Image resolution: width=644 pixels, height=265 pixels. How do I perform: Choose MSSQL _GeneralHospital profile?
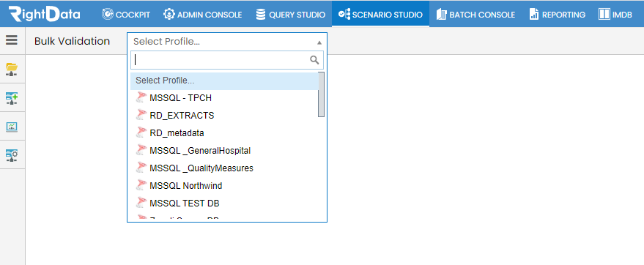click(224, 151)
